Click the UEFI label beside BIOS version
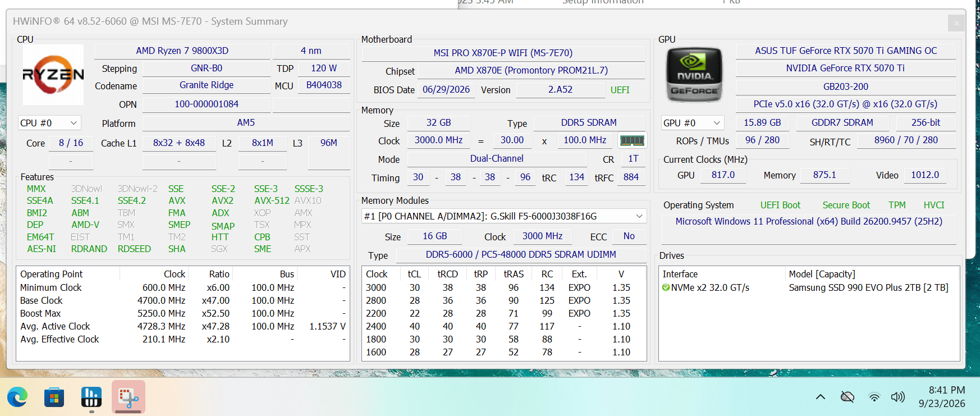Image resolution: width=980 pixels, height=416 pixels. pyautogui.click(x=620, y=90)
